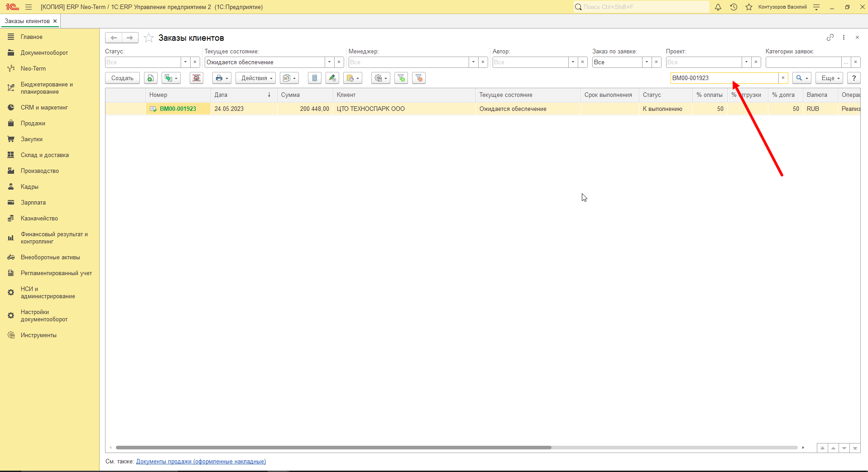Expand the Текущее состояние filter dropdown

(x=329, y=62)
